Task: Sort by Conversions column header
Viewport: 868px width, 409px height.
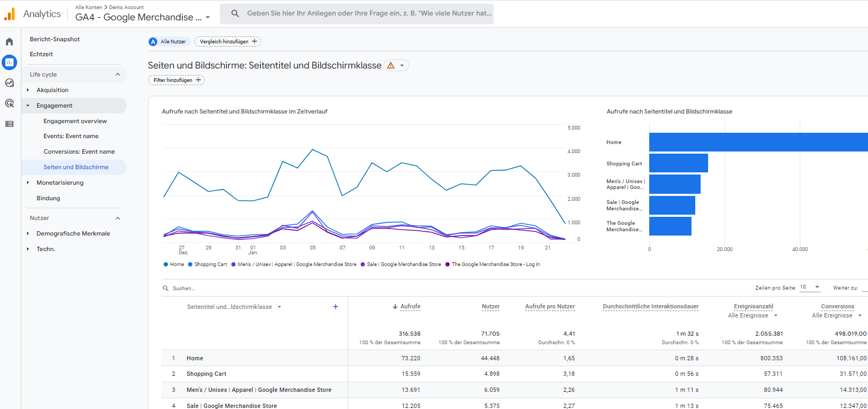Action: pos(838,307)
